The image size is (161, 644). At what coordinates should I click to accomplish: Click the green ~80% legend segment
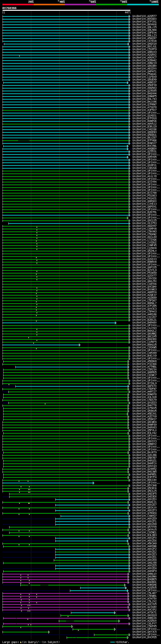112,5
